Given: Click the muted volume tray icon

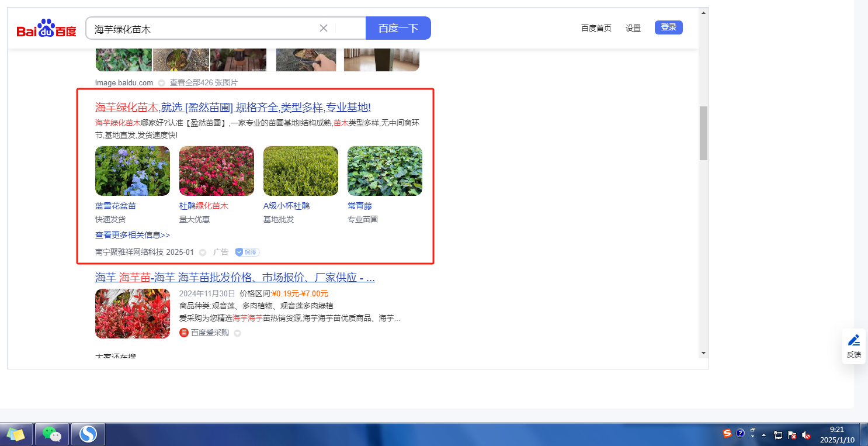Looking at the screenshot, I should pyautogui.click(x=807, y=435).
